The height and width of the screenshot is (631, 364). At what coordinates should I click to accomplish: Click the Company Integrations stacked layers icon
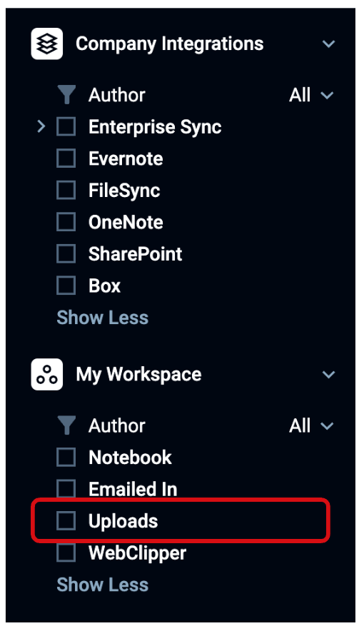tap(47, 44)
